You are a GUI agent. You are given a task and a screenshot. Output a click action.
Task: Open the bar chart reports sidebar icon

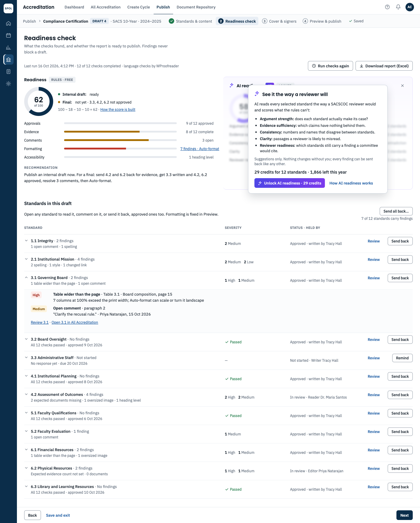click(x=8, y=47)
